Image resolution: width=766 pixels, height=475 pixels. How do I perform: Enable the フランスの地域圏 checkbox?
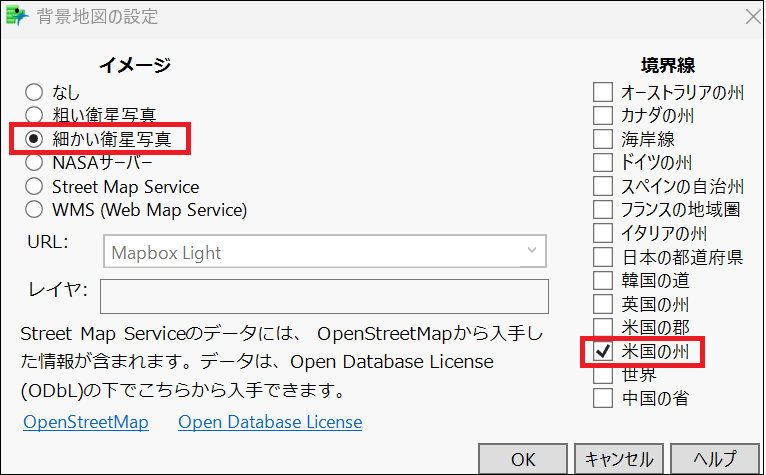602,210
